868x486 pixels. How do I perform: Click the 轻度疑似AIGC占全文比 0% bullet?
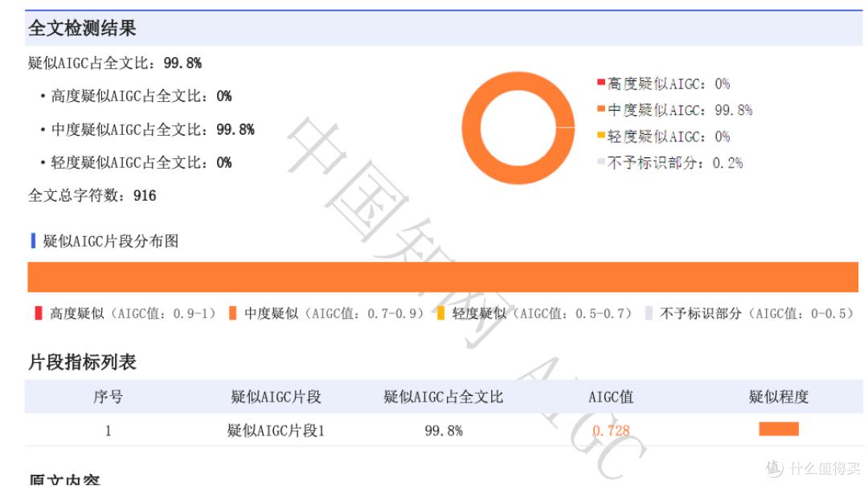[136, 163]
